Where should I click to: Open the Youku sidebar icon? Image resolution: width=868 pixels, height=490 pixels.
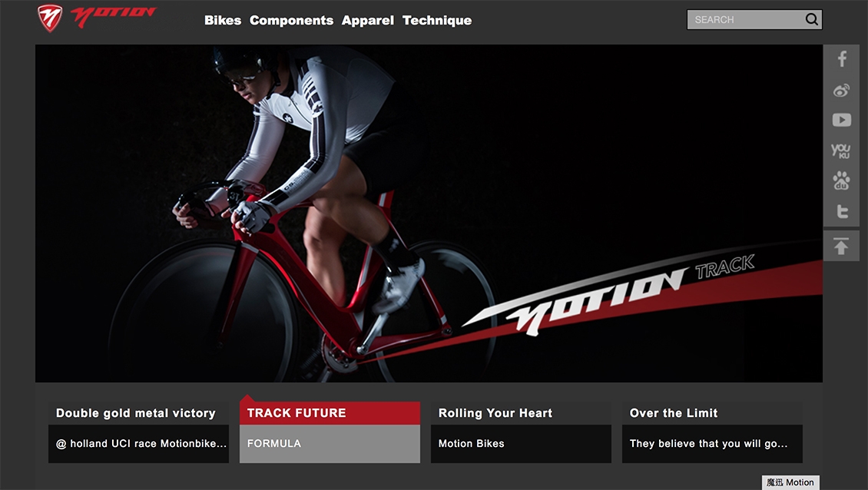coord(841,151)
